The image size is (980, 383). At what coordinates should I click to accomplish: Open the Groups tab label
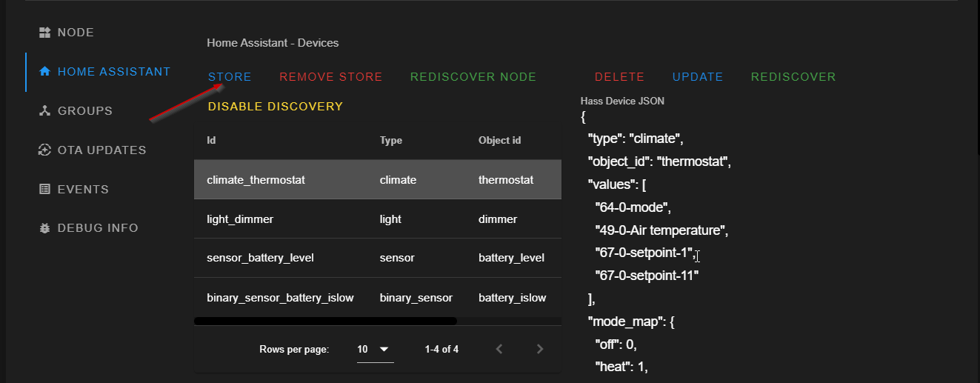(85, 111)
